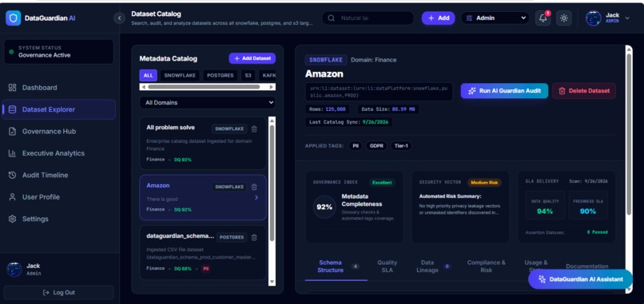Open the Documentation tab
The image size is (644, 304).
tap(587, 266)
